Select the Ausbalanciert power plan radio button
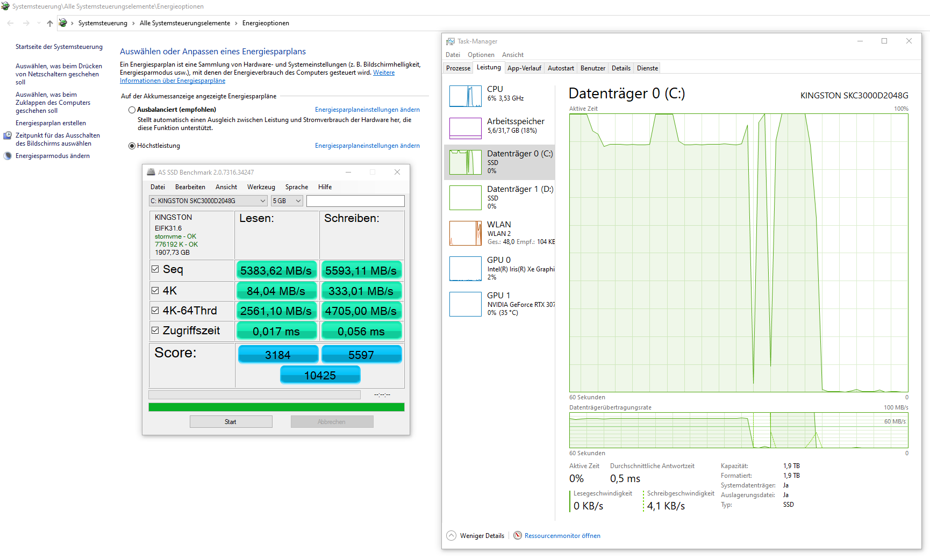 point(132,110)
